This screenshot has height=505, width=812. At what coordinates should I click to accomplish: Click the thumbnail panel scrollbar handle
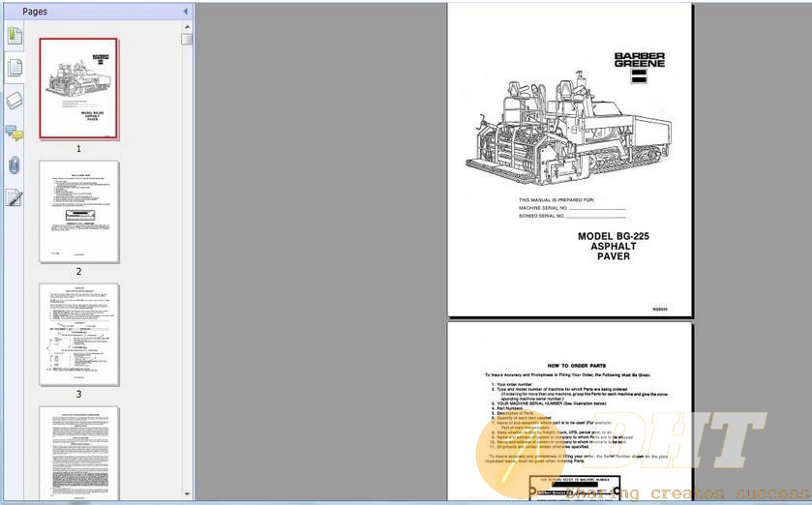[x=187, y=40]
